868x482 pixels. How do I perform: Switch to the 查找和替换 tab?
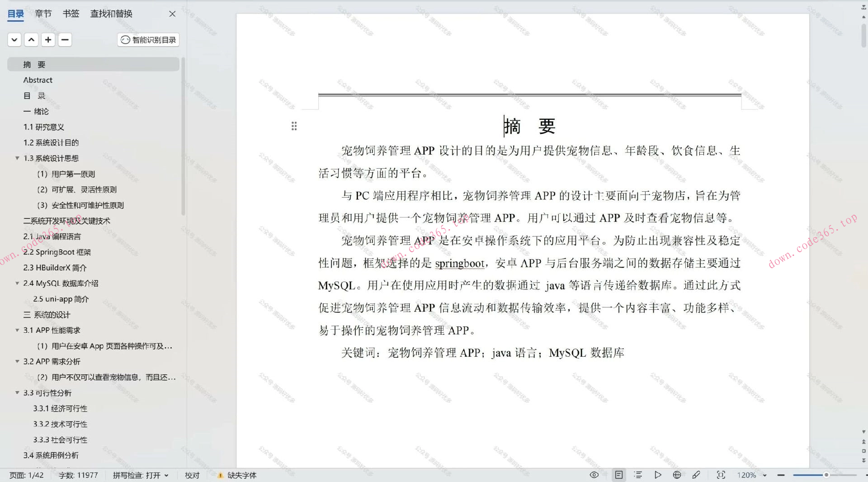(111, 14)
